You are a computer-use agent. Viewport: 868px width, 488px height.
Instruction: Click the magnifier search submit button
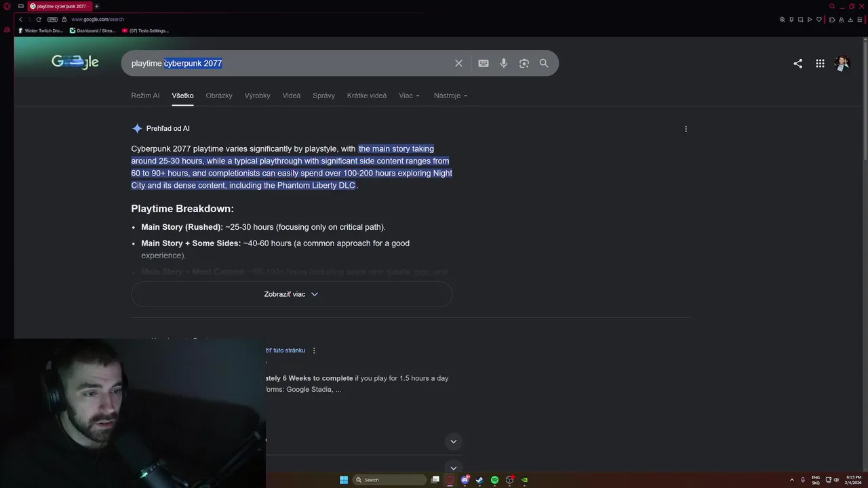pos(544,63)
